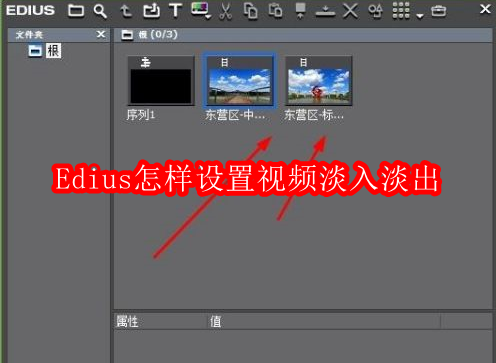Click the 序列1 clip name label
The height and width of the screenshot is (363, 496).
tap(141, 115)
